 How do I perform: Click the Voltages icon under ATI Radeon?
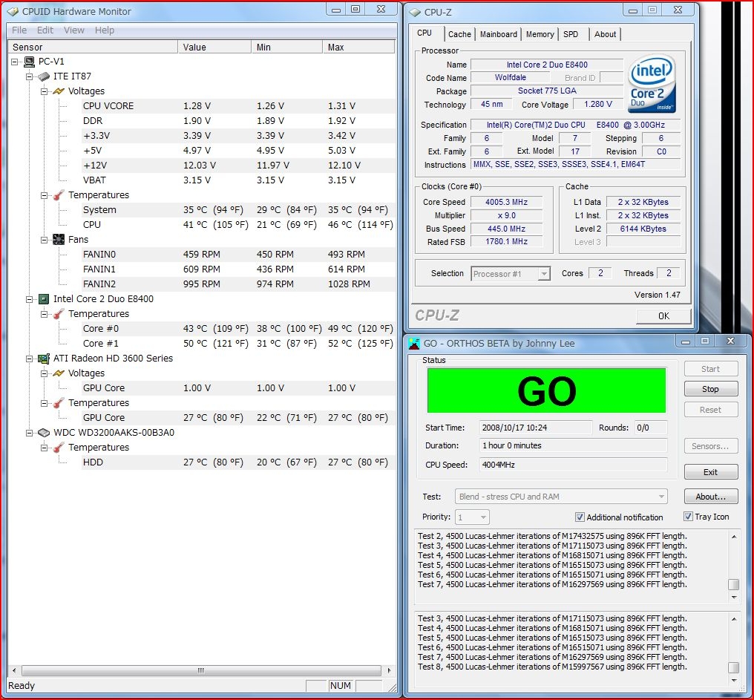(59, 373)
